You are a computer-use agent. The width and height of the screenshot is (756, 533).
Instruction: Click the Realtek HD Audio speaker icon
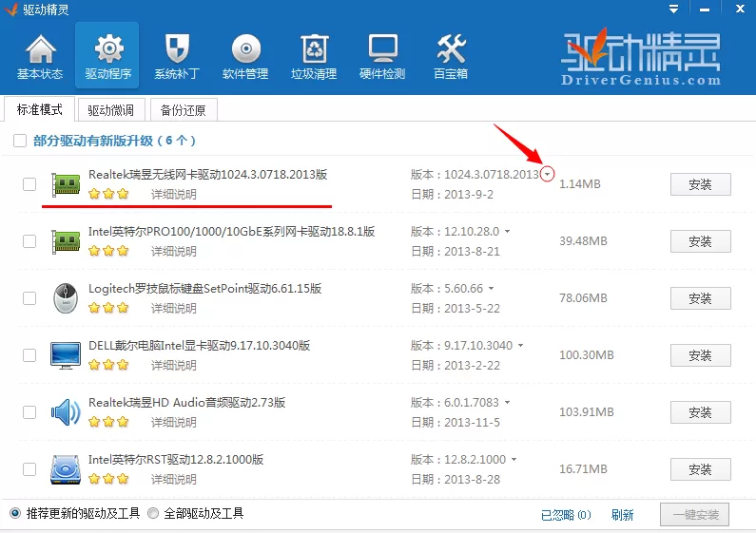pos(66,412)
